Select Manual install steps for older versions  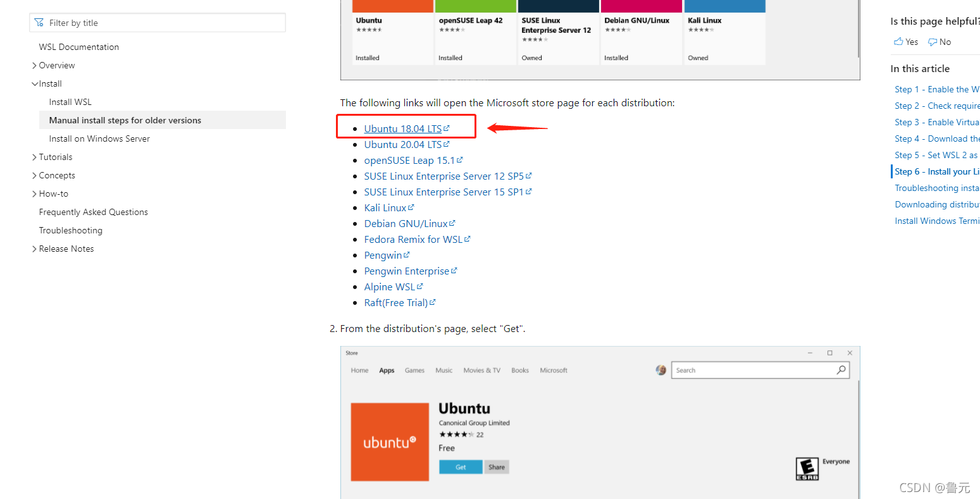pyautogui.click(x=125, y=120)
